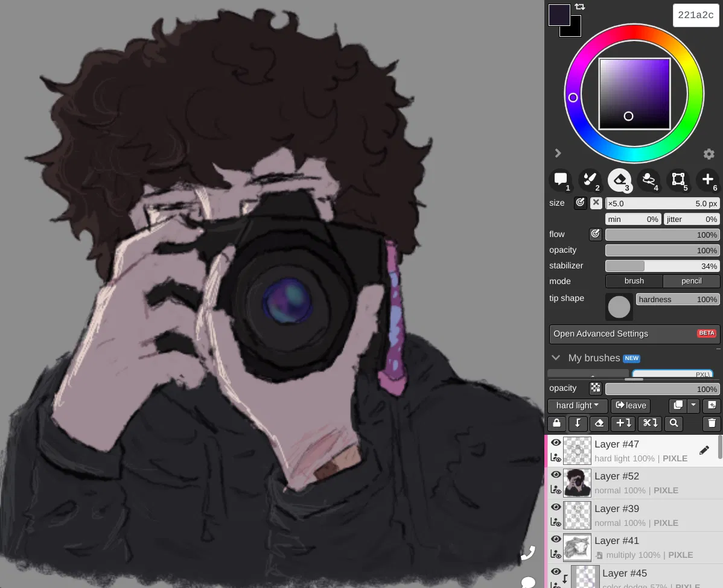This screenshot has width=723, height=588.
Task: Pick the background color swatch
Action: pyautogui.click(x=576, y=30)
